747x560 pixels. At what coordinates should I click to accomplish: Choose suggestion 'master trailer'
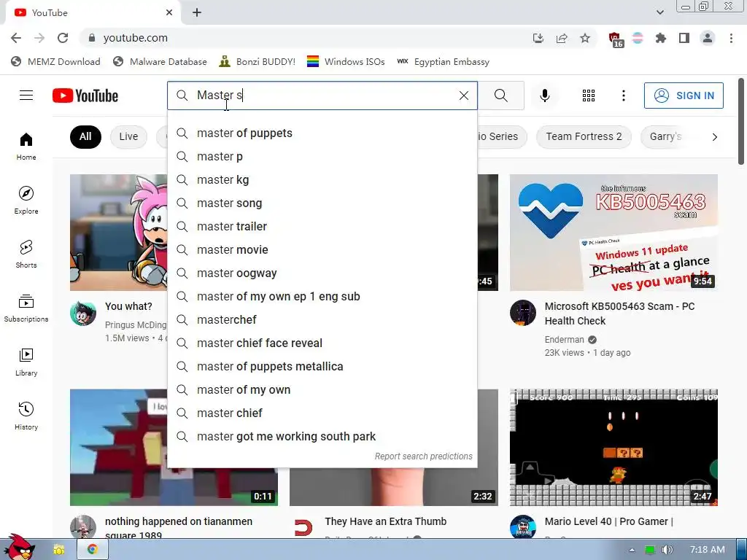coord(322,227)
